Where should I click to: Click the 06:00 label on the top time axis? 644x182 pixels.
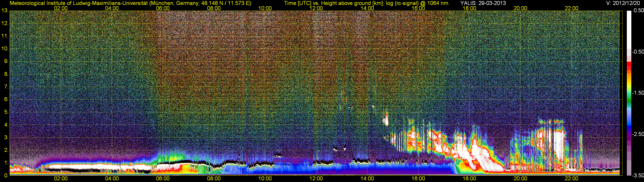[163, 8]
